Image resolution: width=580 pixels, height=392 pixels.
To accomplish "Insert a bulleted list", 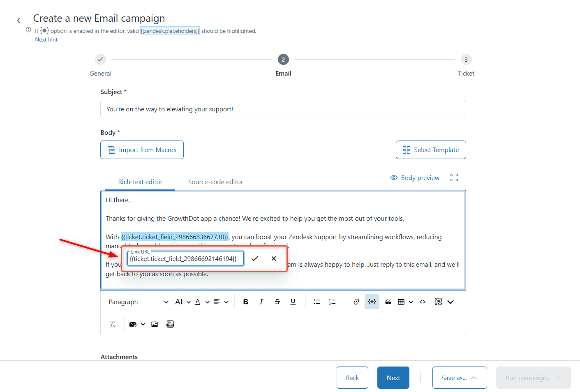I will [317, 302].
